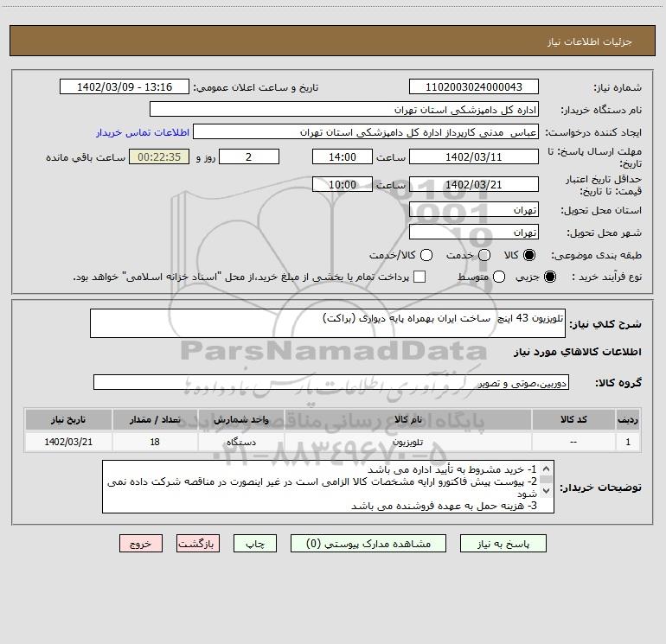666x644 pixels.
Task: Select the خدمت radio button
Action: [x=484, y=255]
